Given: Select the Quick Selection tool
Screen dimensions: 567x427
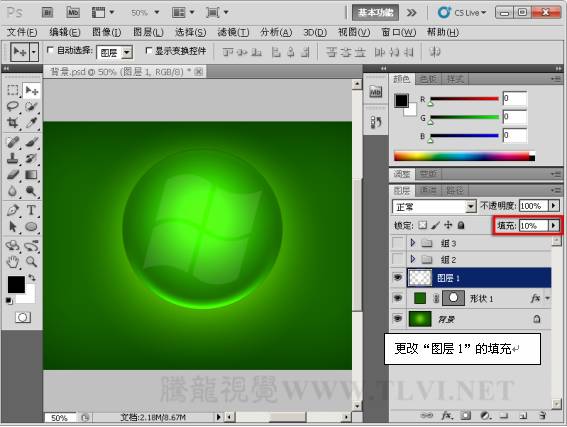Looking at the screenshot, I should pyautogui.click(x=31, y=106).
